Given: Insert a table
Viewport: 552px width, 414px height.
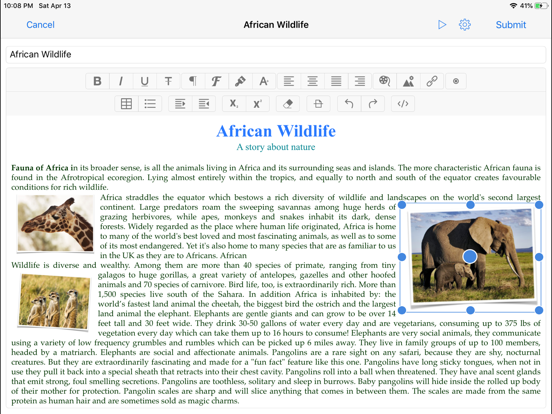Looking at the screenshot, I should click(126, 104).
